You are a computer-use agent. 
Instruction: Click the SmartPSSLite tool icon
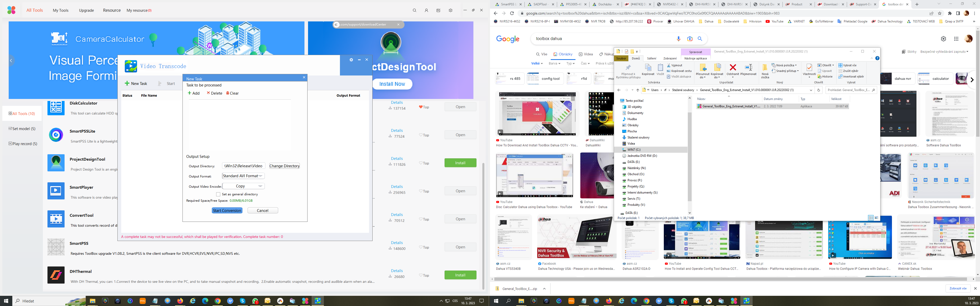tap(56, 135)
